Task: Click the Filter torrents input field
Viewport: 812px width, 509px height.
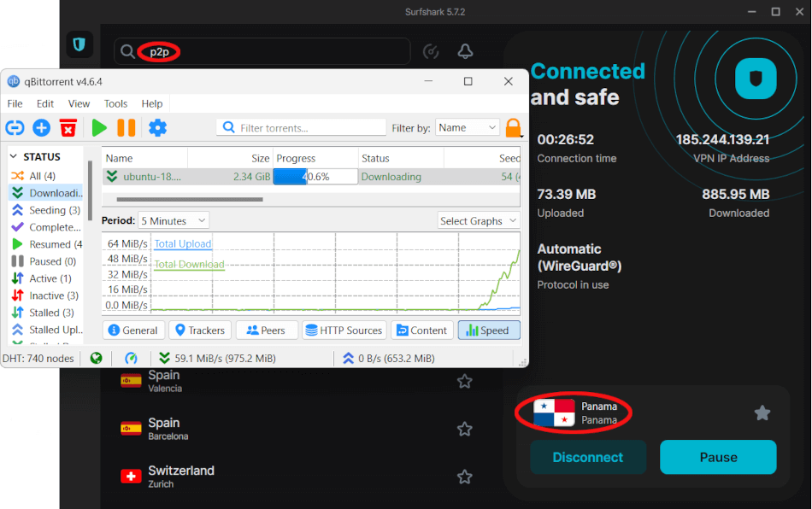Action: click(302, 127)
